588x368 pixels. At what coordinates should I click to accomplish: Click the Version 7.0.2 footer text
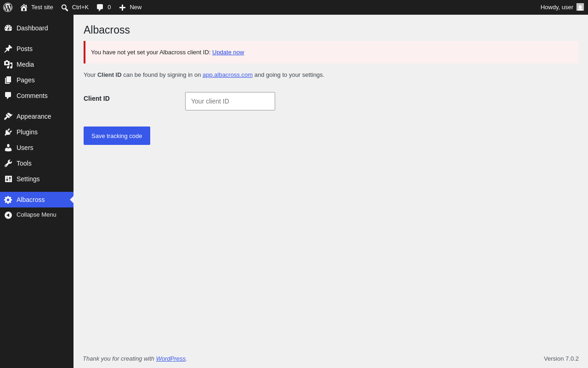coord(561,359)
